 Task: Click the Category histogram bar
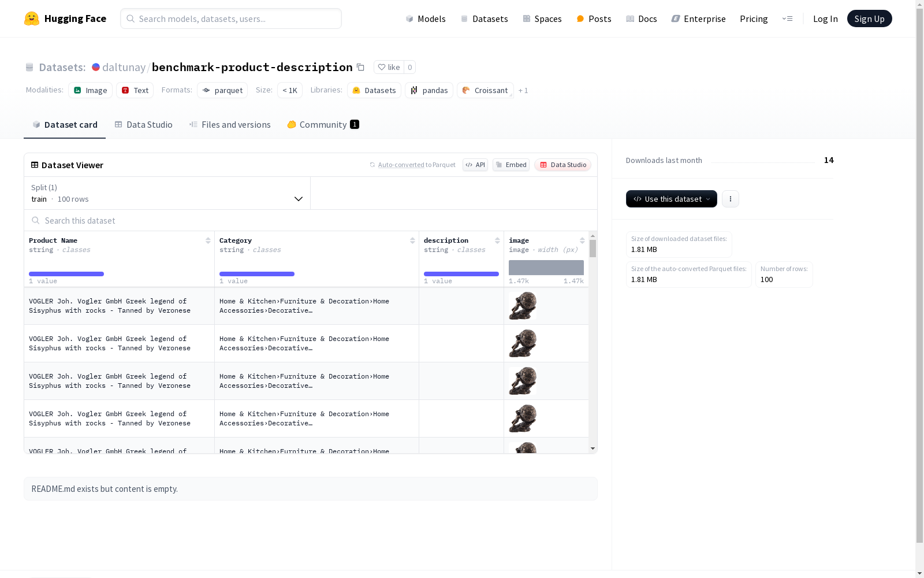click(x=257, y=274)
